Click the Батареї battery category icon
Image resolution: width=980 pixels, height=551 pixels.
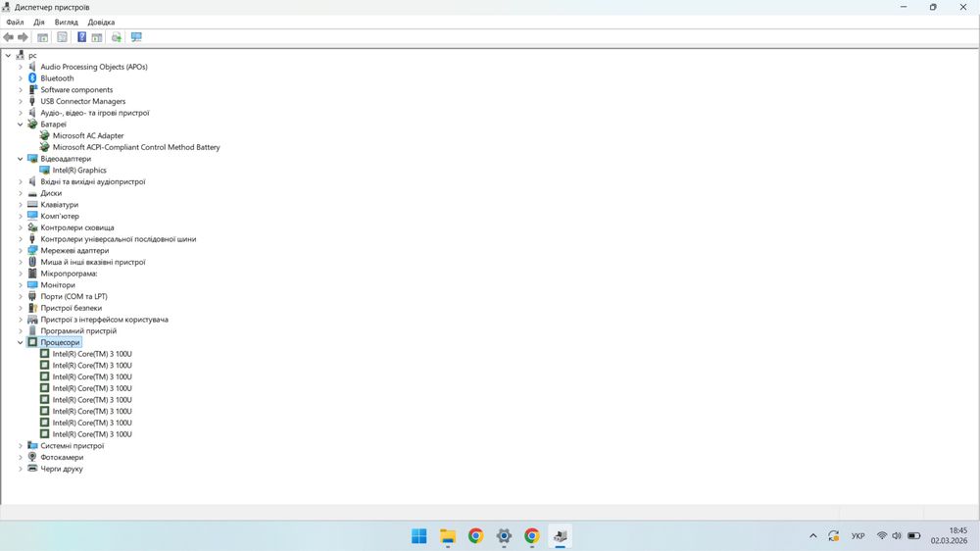point(32,124)
